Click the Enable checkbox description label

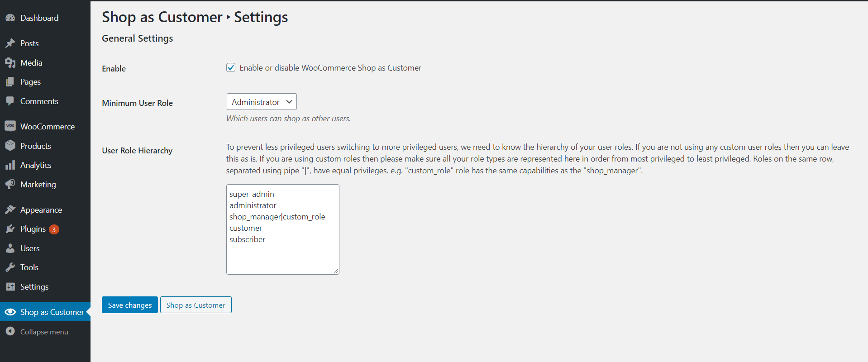coord(330,68)
